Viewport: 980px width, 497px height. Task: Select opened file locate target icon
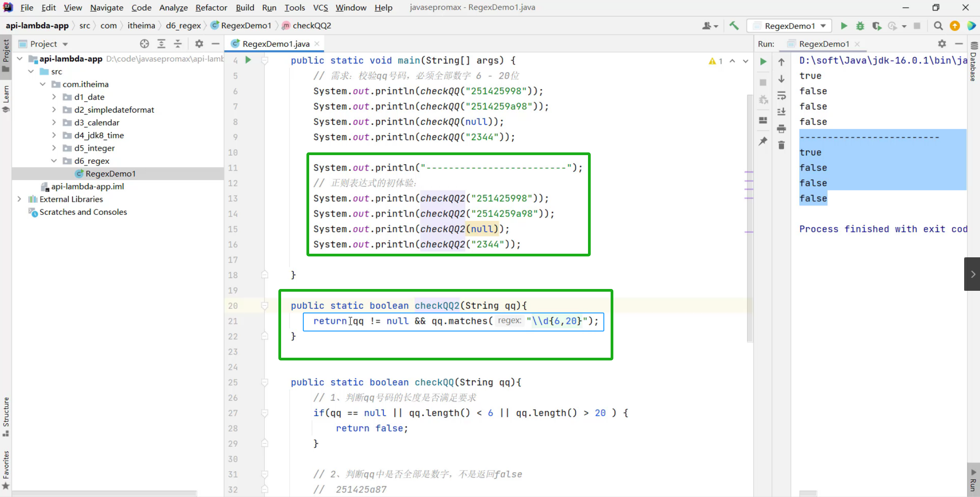coord(144,44)
